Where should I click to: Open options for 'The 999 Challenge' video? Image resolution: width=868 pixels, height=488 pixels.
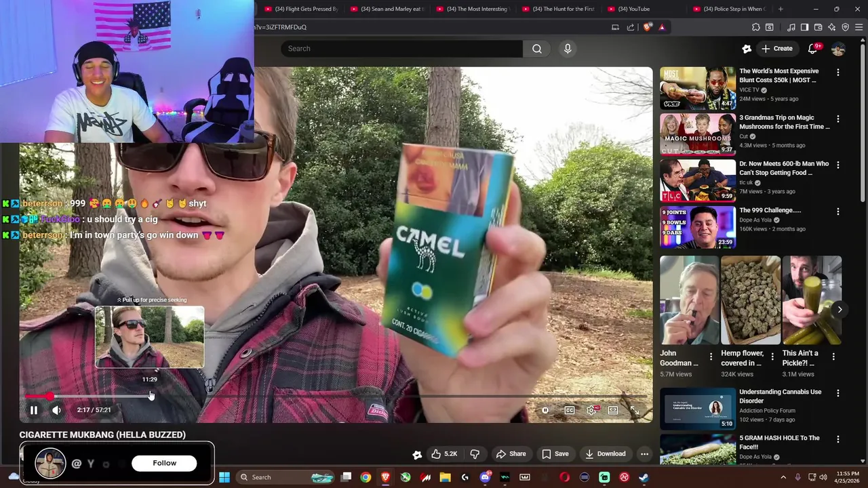pos(838,211)
